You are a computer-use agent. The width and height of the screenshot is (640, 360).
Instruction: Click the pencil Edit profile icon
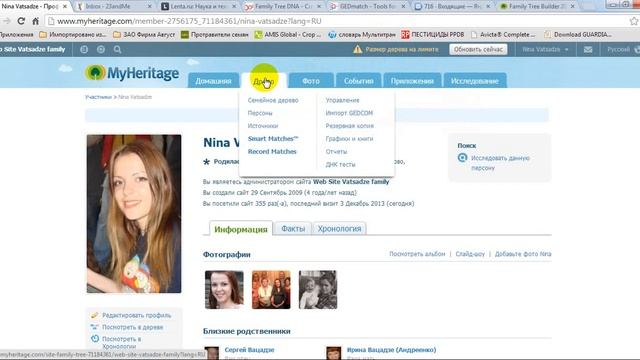click(x=95, y=315)
